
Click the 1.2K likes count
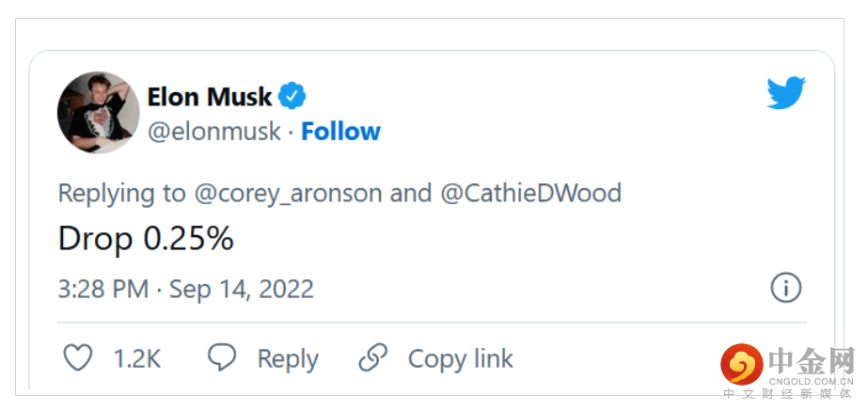click(x=137, y=359)
